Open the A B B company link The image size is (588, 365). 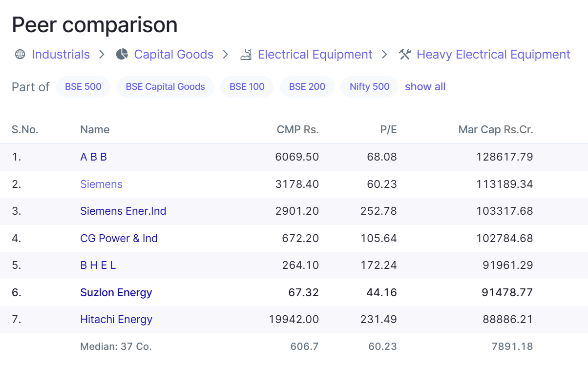94,157
